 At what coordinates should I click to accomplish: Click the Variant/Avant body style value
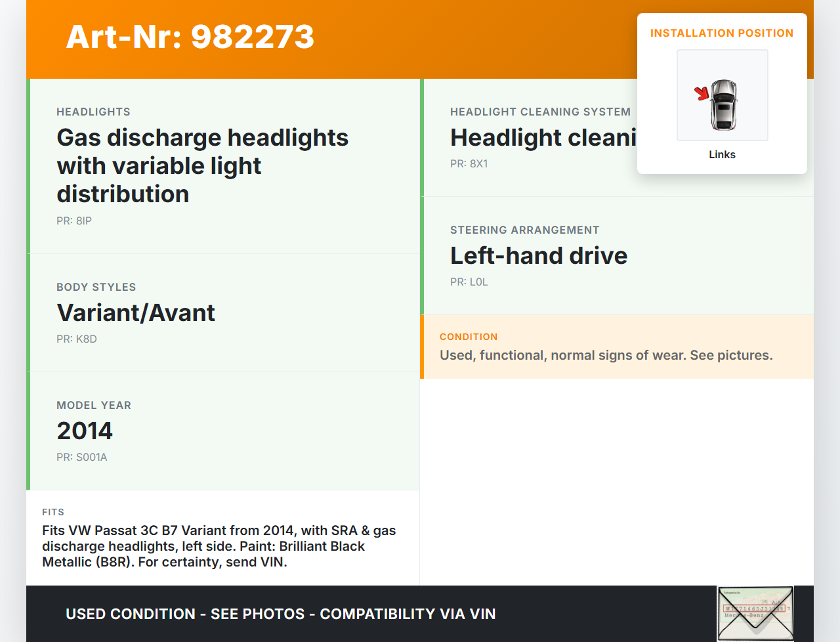click(x=136, y=313)
